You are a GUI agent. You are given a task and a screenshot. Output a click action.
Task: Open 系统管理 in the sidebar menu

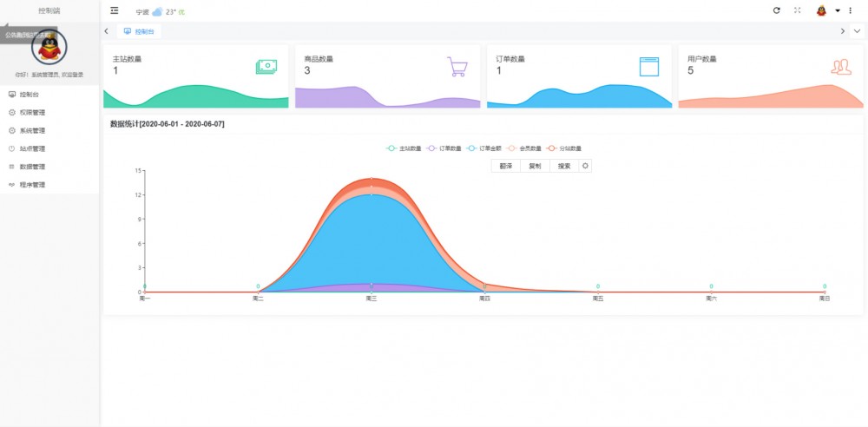pyautogui.click(x=32, y=130)
